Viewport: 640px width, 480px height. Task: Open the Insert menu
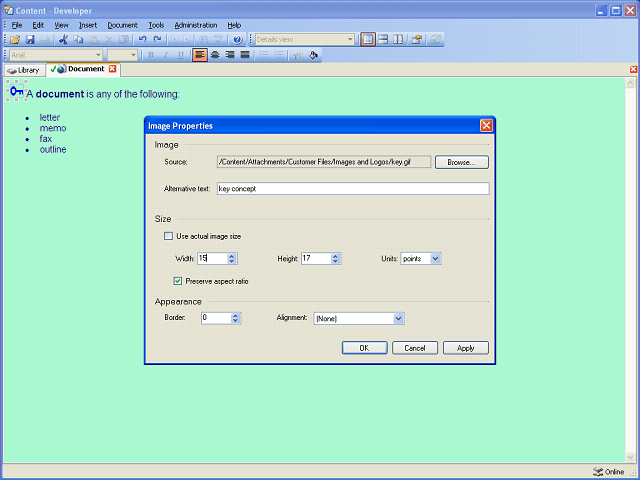88,25
